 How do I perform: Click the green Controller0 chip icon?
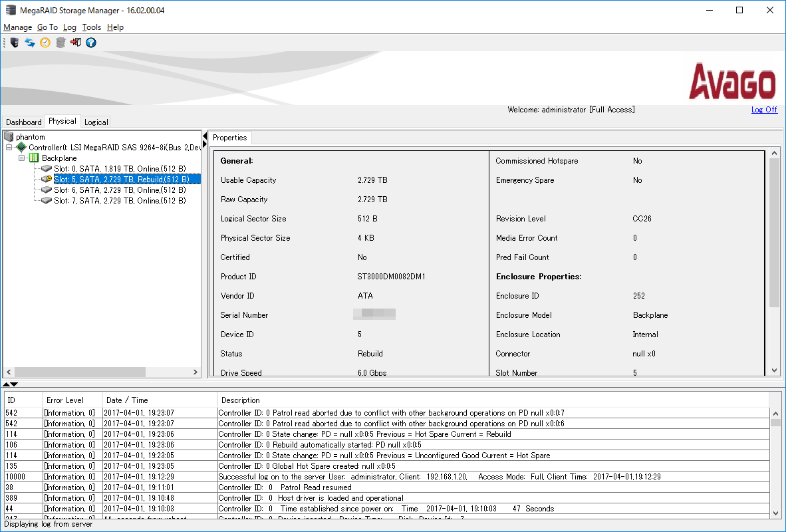[x=21, y=148]
